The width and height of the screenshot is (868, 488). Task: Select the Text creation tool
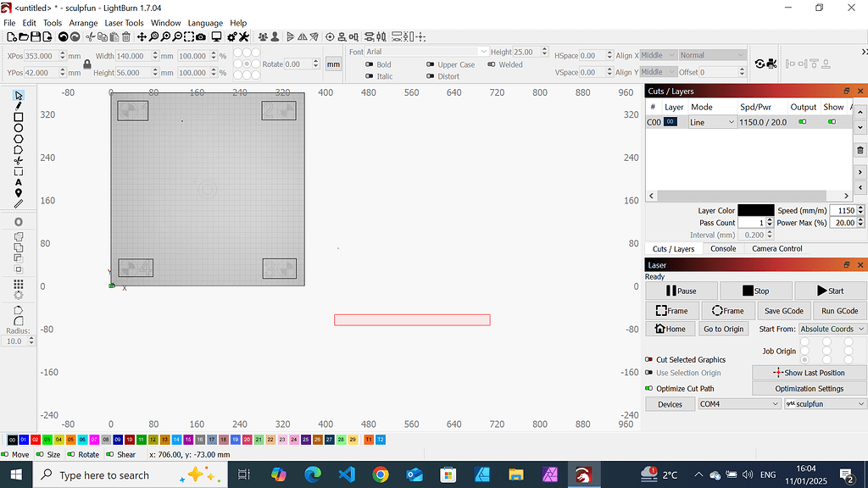pyautogui.click(x=19, y=181)
